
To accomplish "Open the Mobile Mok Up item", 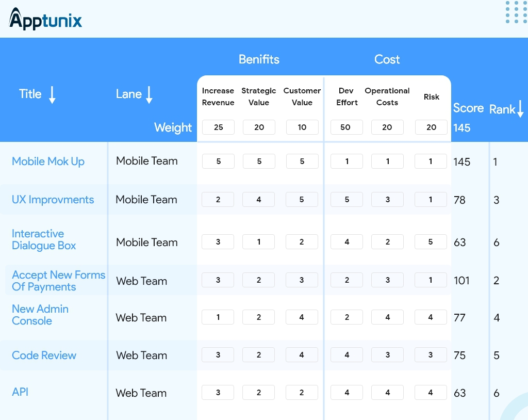I will 47,161.
